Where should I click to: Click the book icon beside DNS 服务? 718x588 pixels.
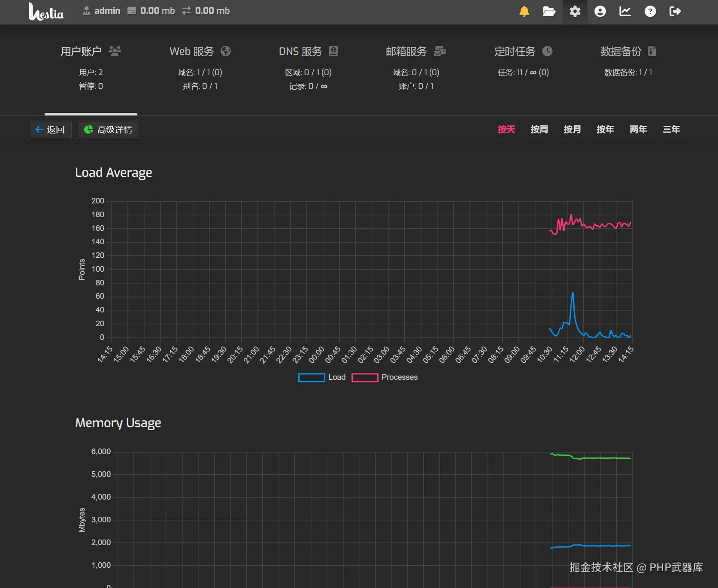333,51
